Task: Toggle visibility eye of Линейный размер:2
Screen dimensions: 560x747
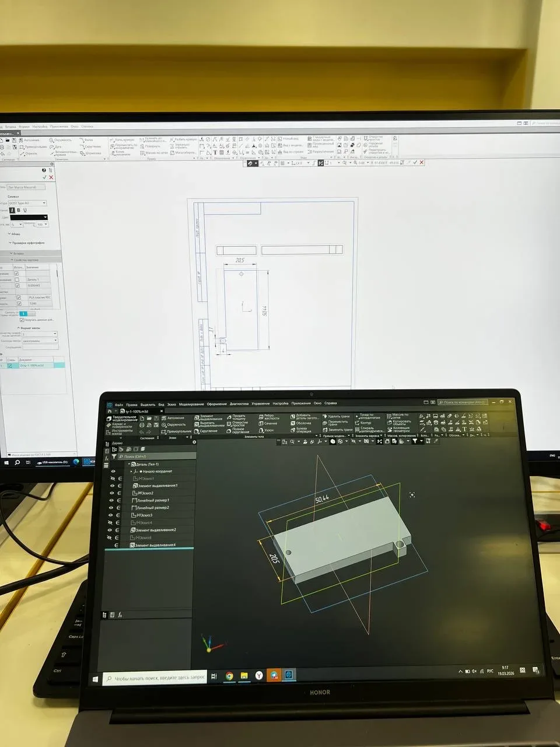Action: coord(112,508)
